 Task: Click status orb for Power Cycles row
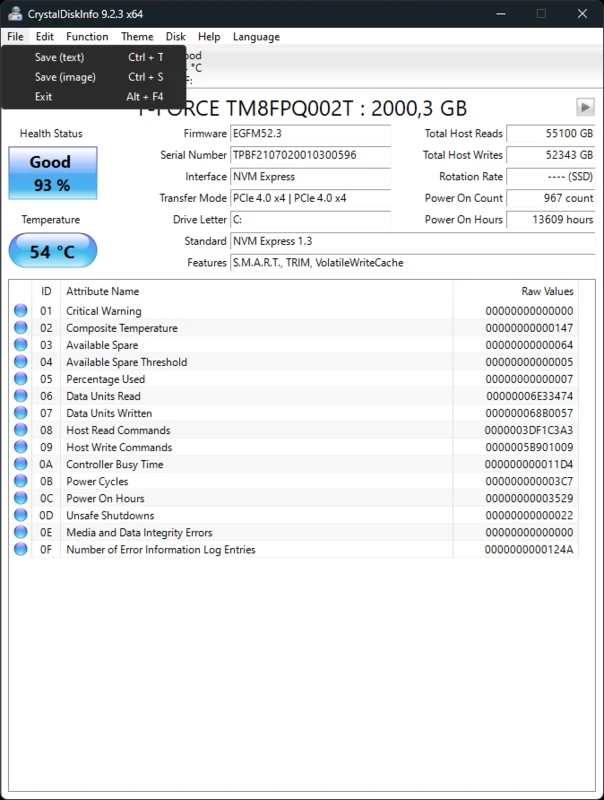point(21,481)
